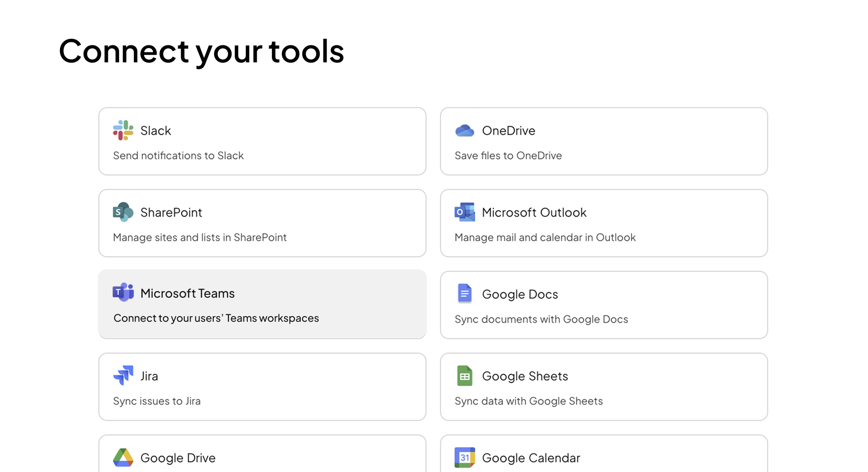
Task: Click the Microsoft Outlook icon
Action: point(464,212)
